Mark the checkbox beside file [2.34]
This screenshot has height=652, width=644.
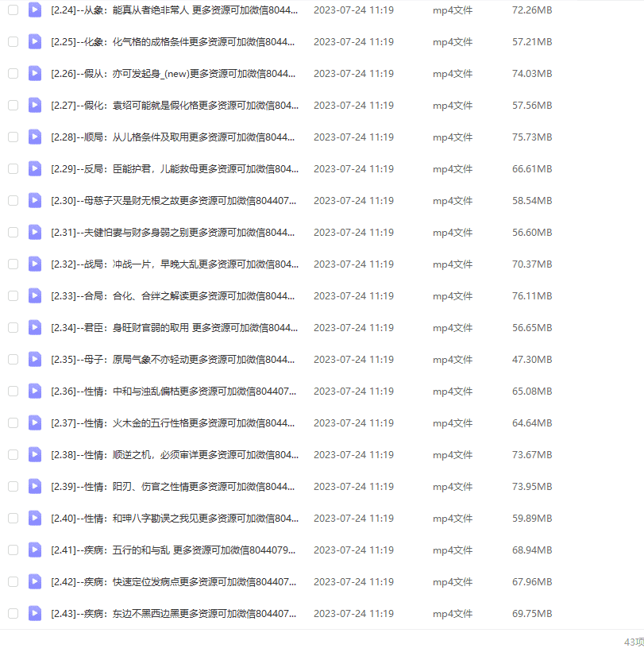13,327
